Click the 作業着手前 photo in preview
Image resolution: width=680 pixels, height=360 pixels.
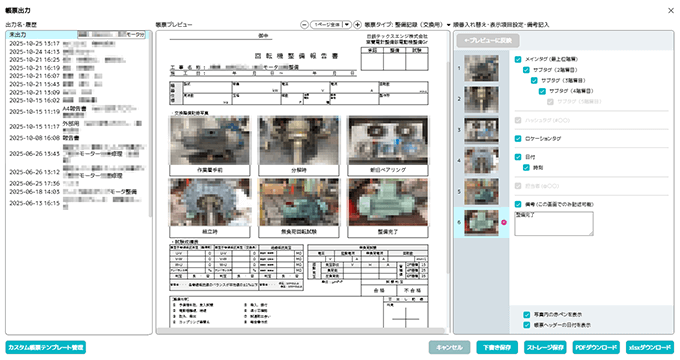(210, 140)
